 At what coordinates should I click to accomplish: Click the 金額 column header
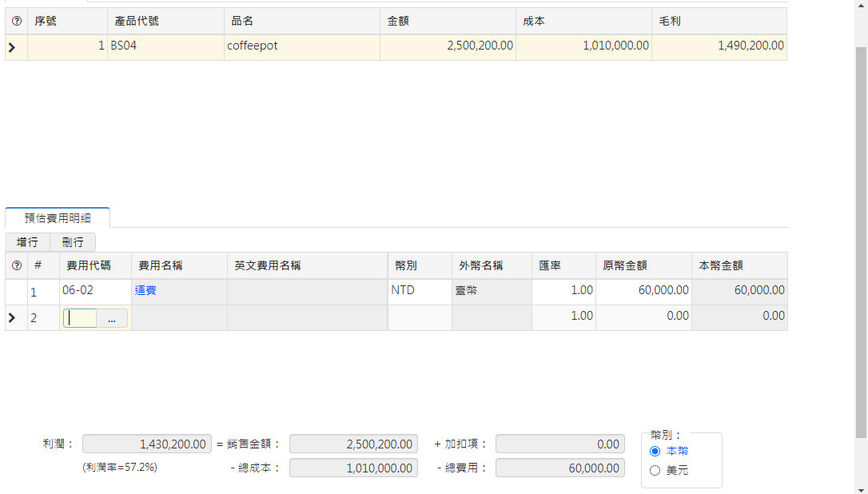pyautogui.click(x=397, y=21)
